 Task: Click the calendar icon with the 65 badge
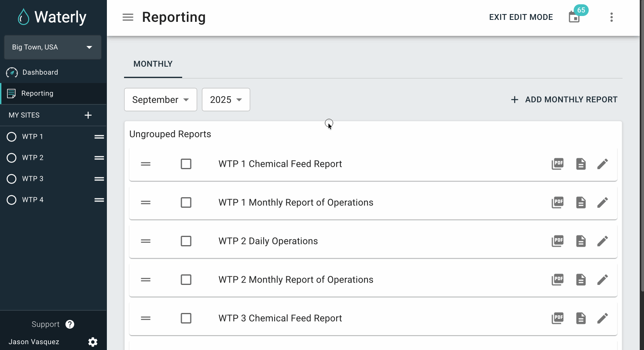click(x=574, y=17)
